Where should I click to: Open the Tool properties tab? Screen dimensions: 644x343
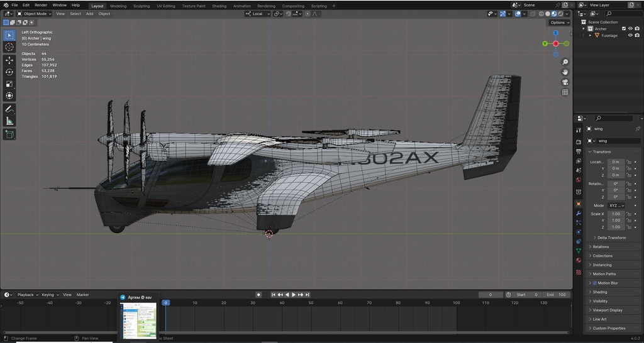(x=579, y=130)
